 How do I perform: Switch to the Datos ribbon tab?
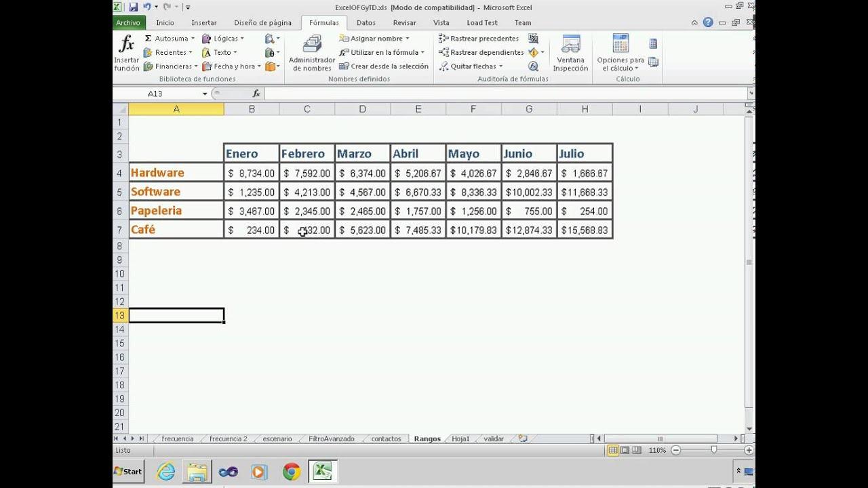[366, 22]
